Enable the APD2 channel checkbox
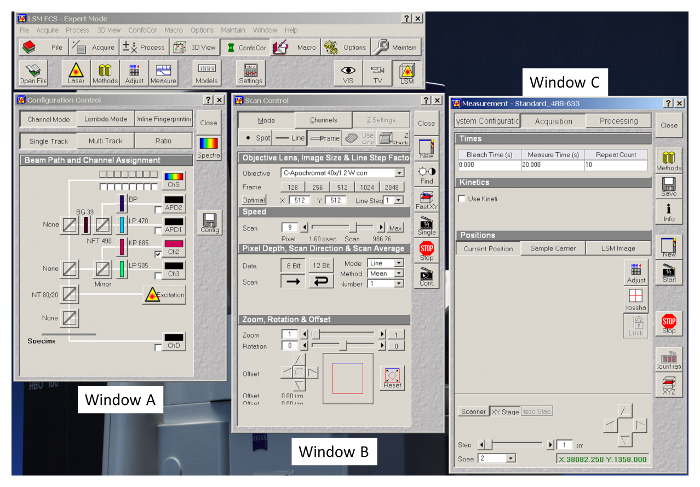The width and height of the screenshot is (700, 487). point(157,210)
